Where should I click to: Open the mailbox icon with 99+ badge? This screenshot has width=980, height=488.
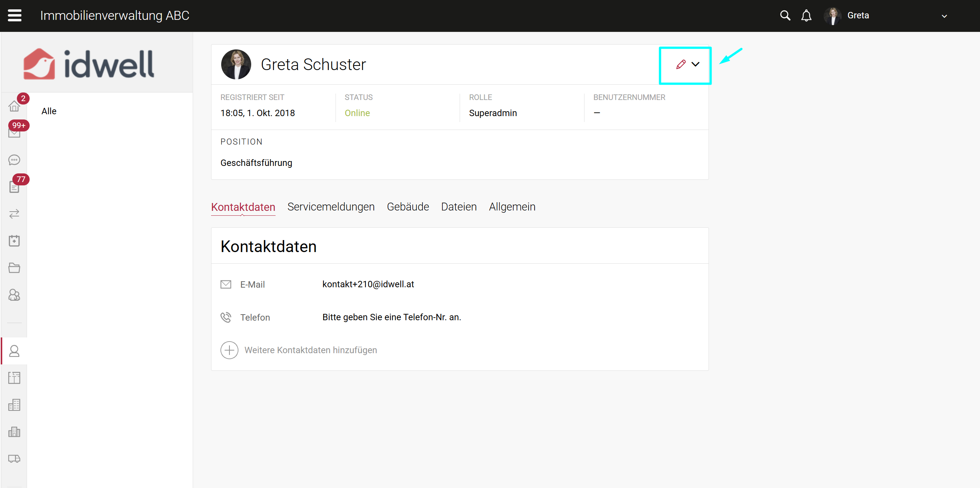point(14,133)
